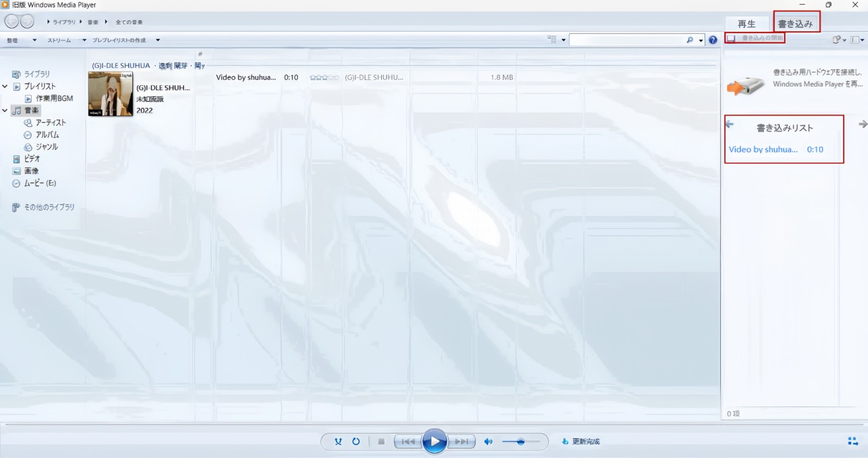This screenshot has height=458, width=868.
Task: Select ジャンル under 音楽
Action: click(x=46, y=147)
